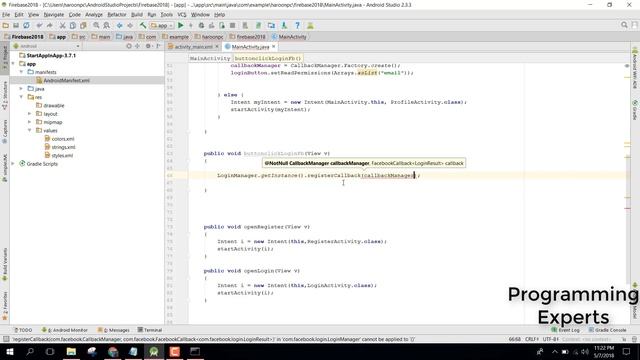Click the navigate Back arrow icon
The height and width of the screenshot is (360, 640).
click(x=120, y=25)
